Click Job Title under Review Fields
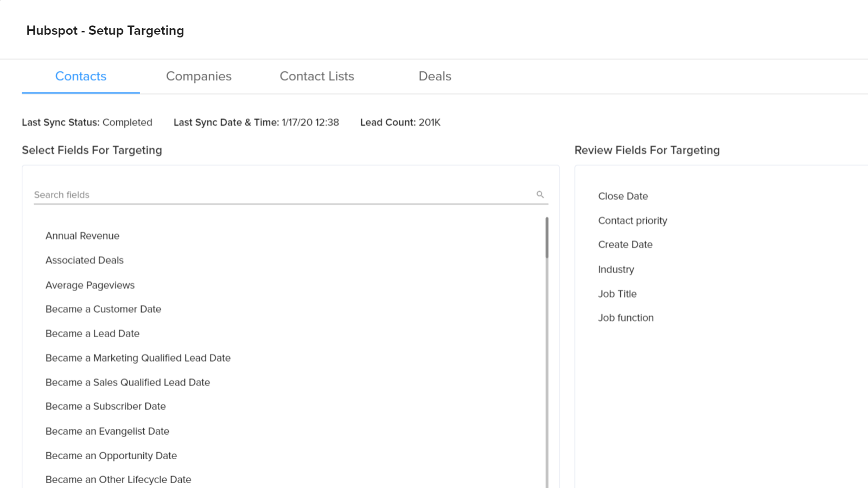Screen dimensions: 868x488 [617, 293]
